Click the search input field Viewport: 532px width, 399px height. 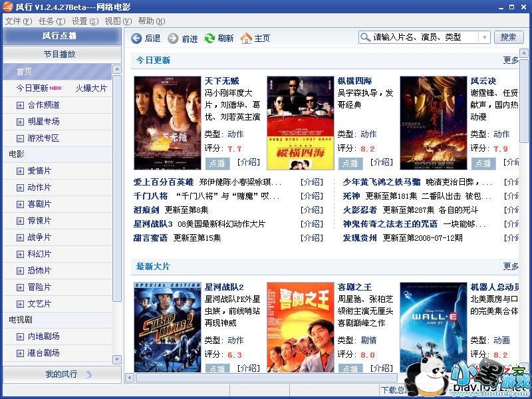[425, 37]
